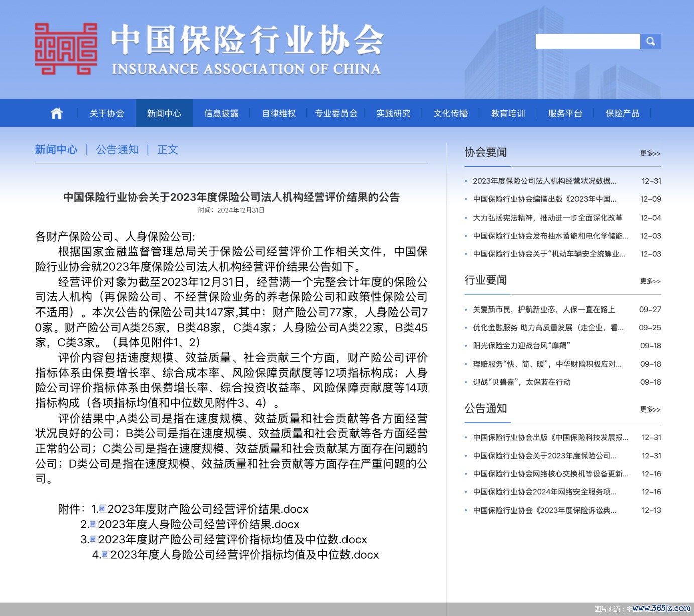694x616 pixels.
Task: Click 中国保险行业协会 site title banner
Action: click(x=247, y=49)
